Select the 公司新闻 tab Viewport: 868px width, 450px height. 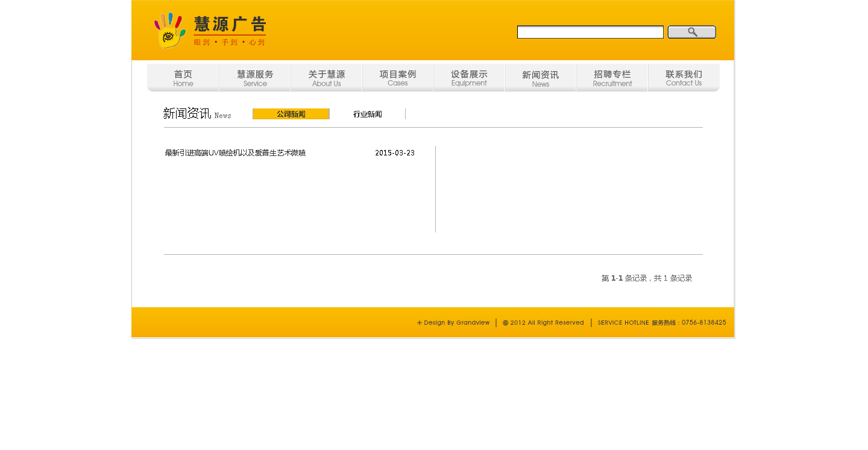point(291,114)
